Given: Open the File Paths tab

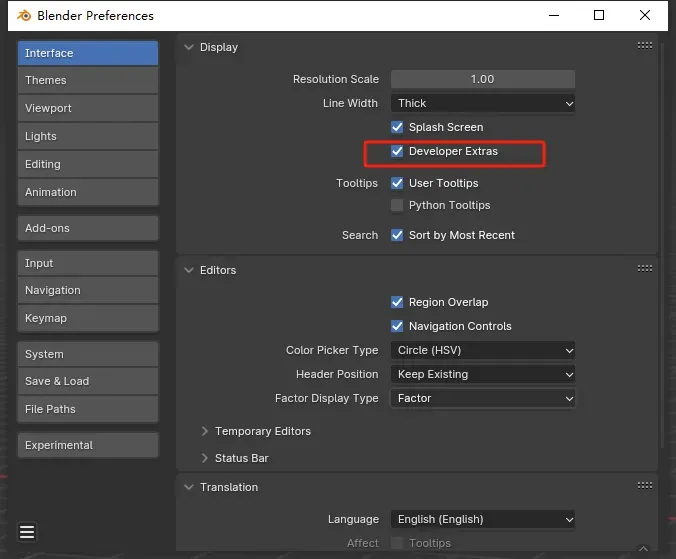Looking at the screenshot, I should tap(88, 409).
